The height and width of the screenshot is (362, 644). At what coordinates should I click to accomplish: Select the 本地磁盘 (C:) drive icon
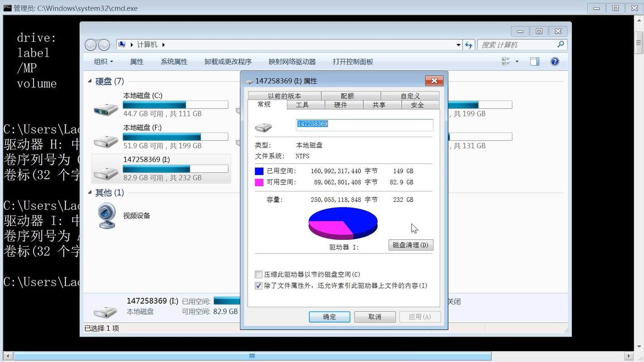click(106, 109)
